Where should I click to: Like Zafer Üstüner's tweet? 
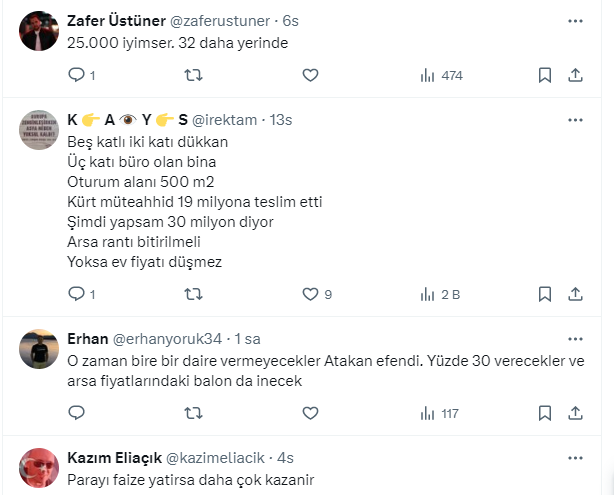tap(310, 75)
